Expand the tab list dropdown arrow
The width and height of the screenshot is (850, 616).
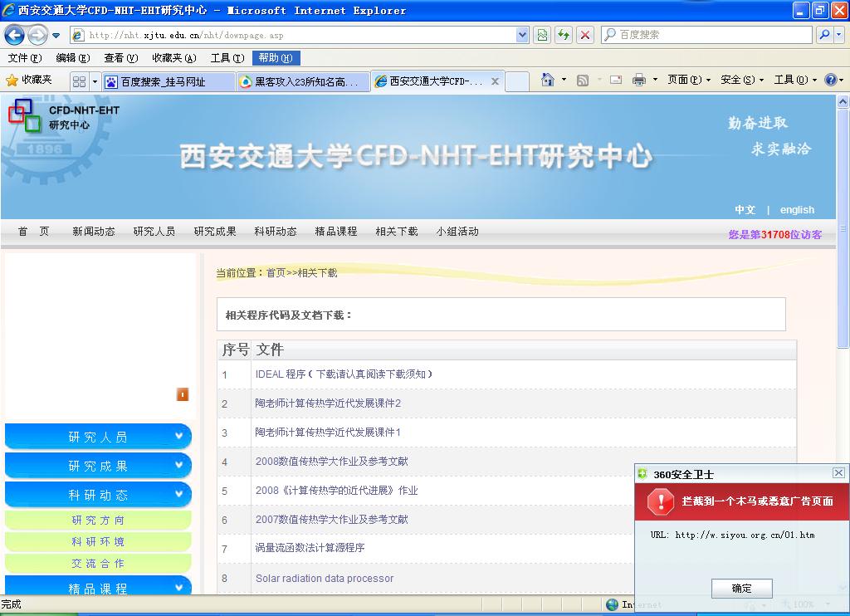click(95, 81)
